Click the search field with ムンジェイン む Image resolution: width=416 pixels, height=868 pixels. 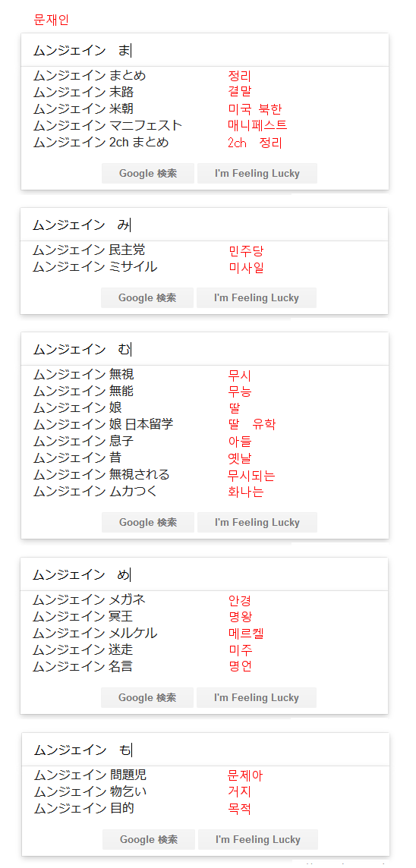[205, 349]
